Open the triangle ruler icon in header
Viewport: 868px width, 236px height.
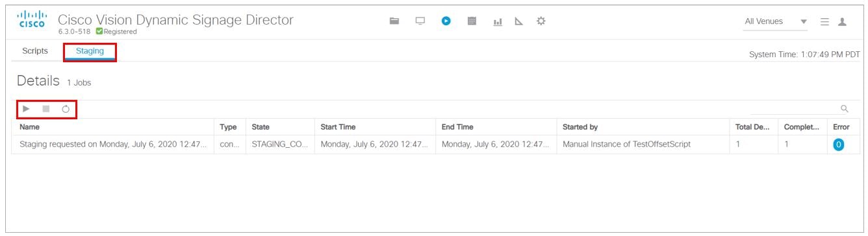click(518, 21)
